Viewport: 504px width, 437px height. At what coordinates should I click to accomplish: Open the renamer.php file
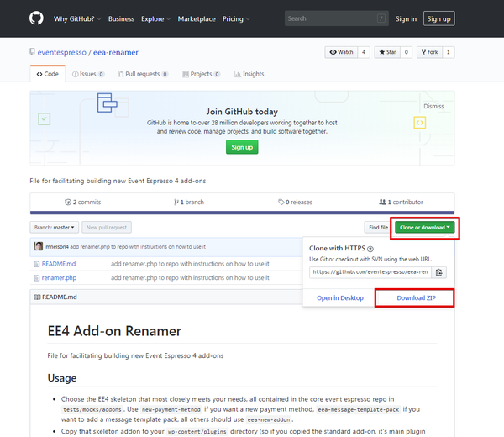(x=59, y=278)
